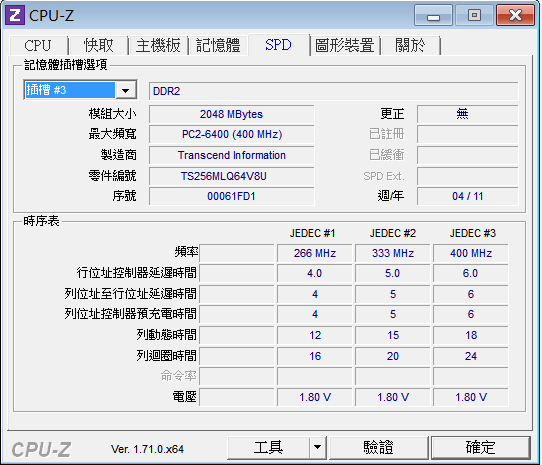
Task: Click the 最大頻寬 label
Action: [112, 134]
